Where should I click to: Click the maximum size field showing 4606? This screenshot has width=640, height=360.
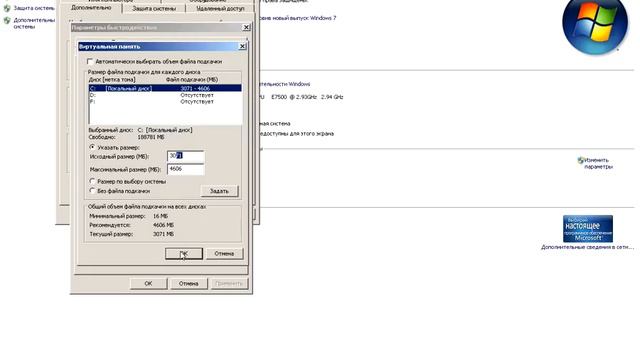point(186,169)
